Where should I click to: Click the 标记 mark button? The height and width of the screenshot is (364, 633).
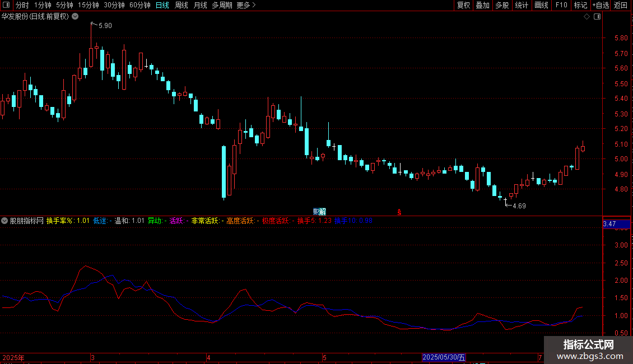point(580,5)
